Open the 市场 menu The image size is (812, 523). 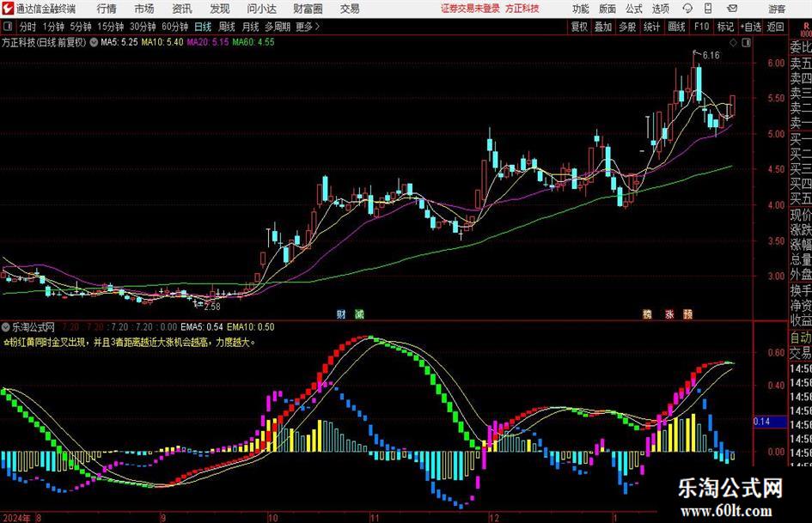[x=144, y=9]
